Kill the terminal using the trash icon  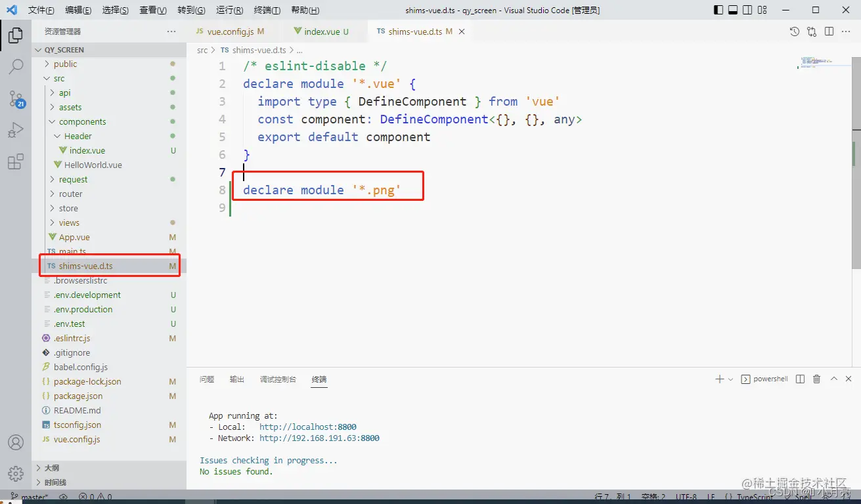coord(817,379)
